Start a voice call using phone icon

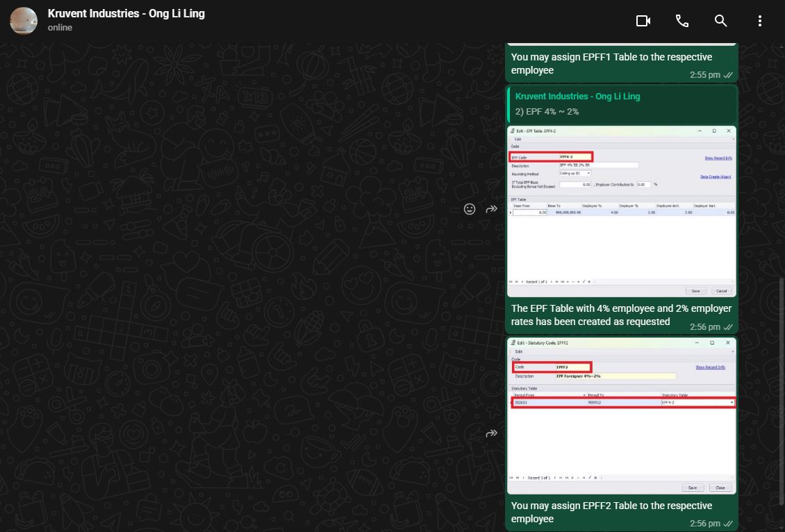point(682,21)
